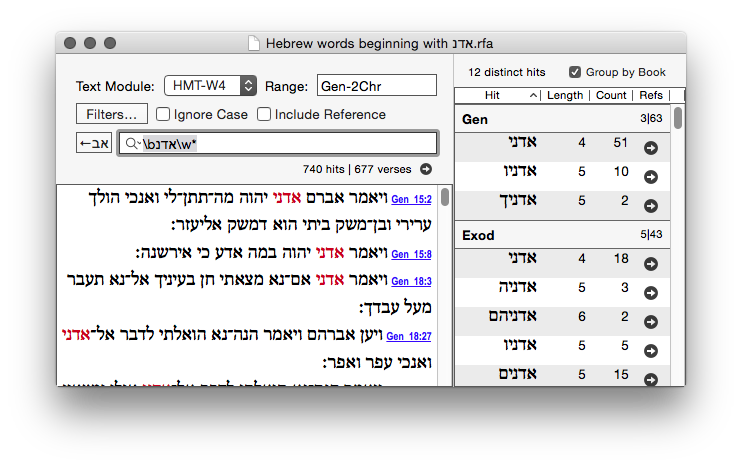Click refs arrow for Exod אדני row
Image resolution: width=742 pixels, height=467 pixels.
coord(651,264)
